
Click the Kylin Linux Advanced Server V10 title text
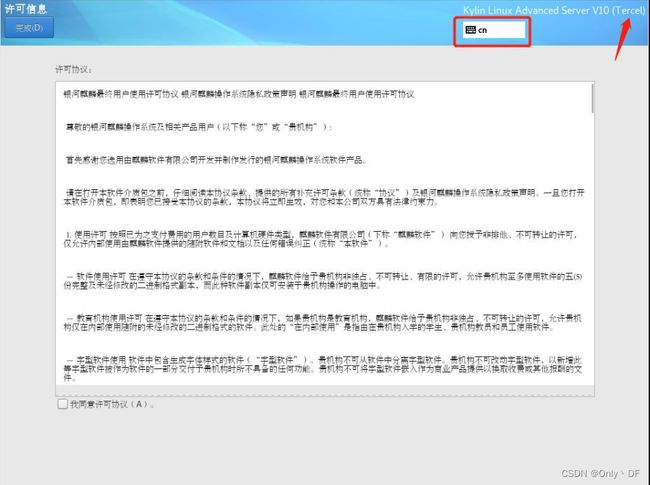554,10
